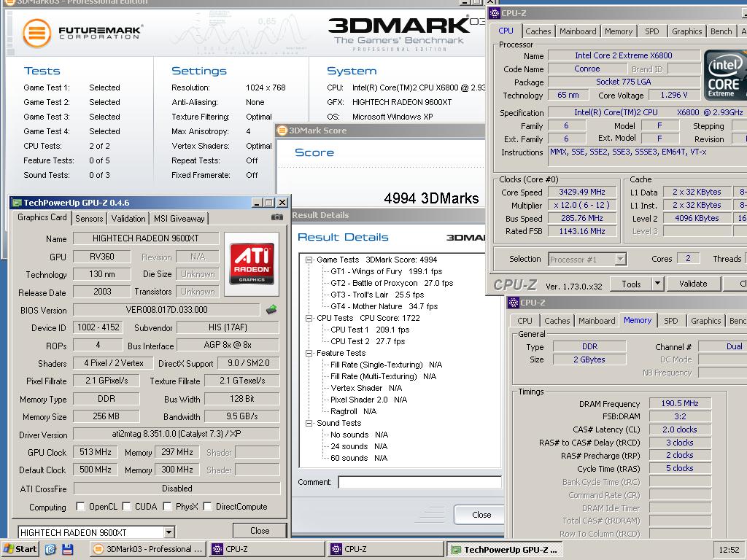This screenshot has width=747, height=560.
Task: Click the BIOS Version VER008.017D.033.000 field
Action: coord(166,310)
